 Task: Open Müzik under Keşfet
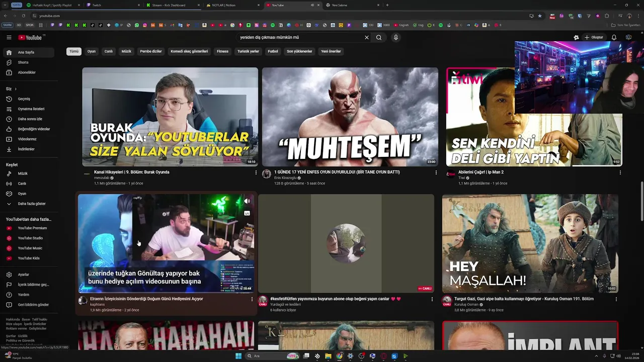click(x=29, y=173)
